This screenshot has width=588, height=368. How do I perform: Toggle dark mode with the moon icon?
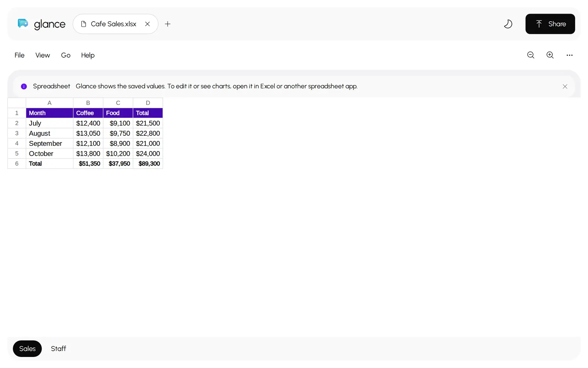[508, 24]
